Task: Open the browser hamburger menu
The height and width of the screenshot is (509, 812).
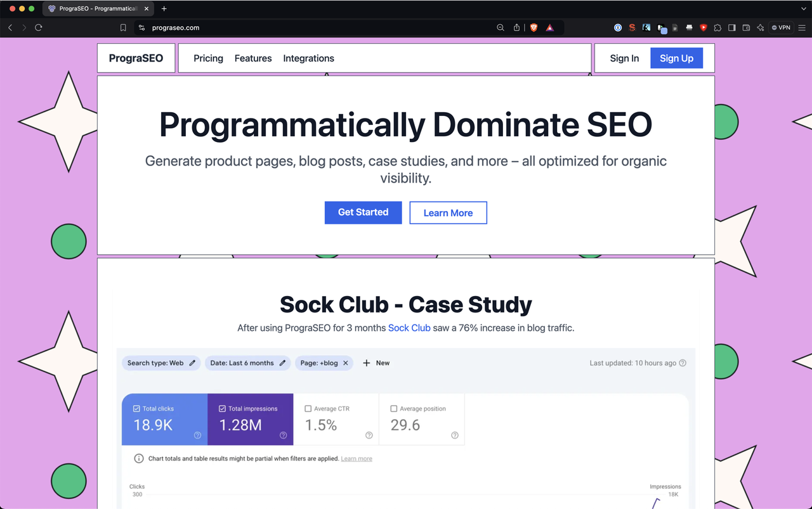Action: point(802,27)
